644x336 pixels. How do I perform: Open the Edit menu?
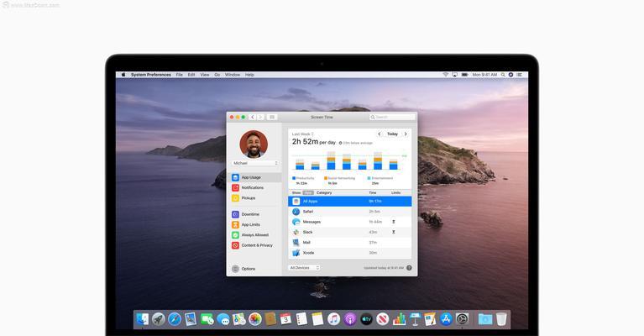pos(191,75)
